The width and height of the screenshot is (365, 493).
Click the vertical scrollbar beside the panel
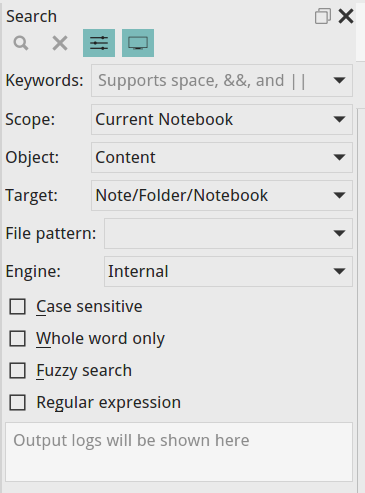361,300
